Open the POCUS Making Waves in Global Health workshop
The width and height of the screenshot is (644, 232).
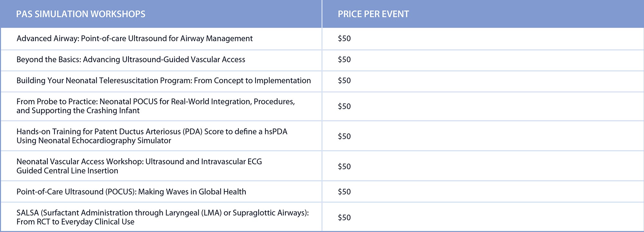(x=131, y=192)
